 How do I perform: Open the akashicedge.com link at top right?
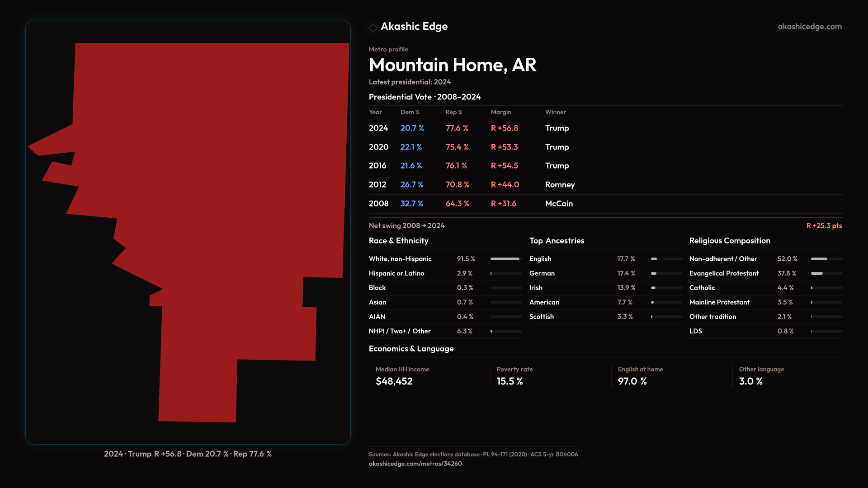click(x=810, y=27)
